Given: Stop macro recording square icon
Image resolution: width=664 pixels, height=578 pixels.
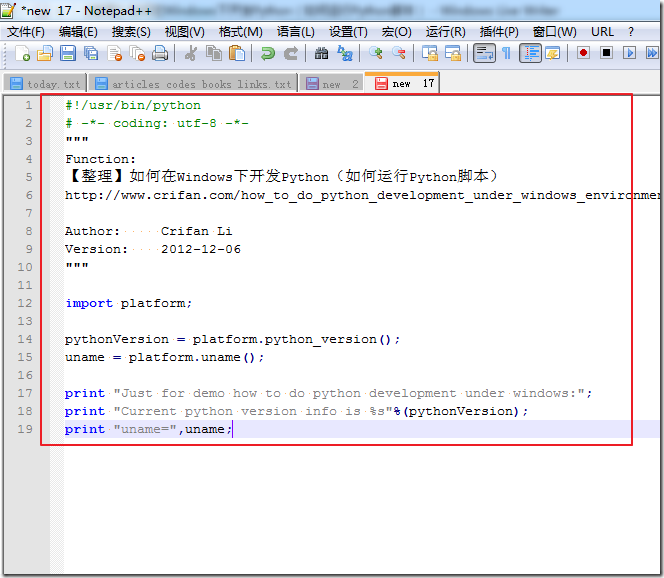Looking at the screenshot, I should click(606, 53).
